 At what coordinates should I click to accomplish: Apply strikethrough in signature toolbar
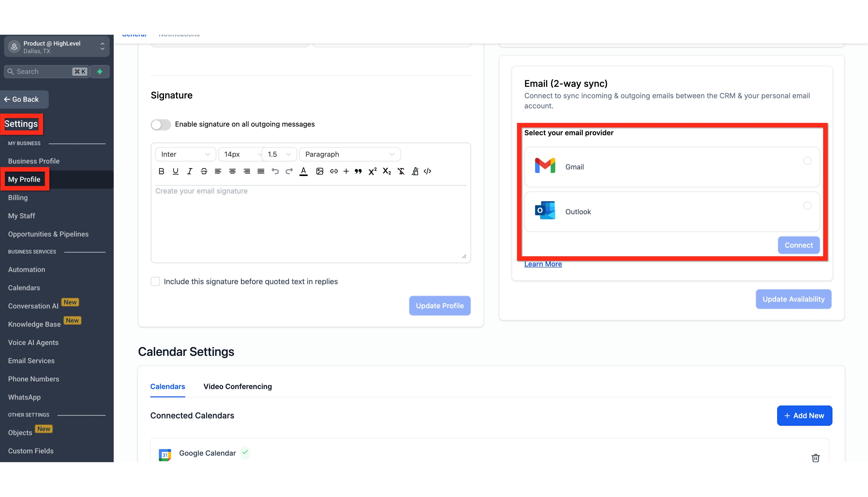tap(204, 171)
